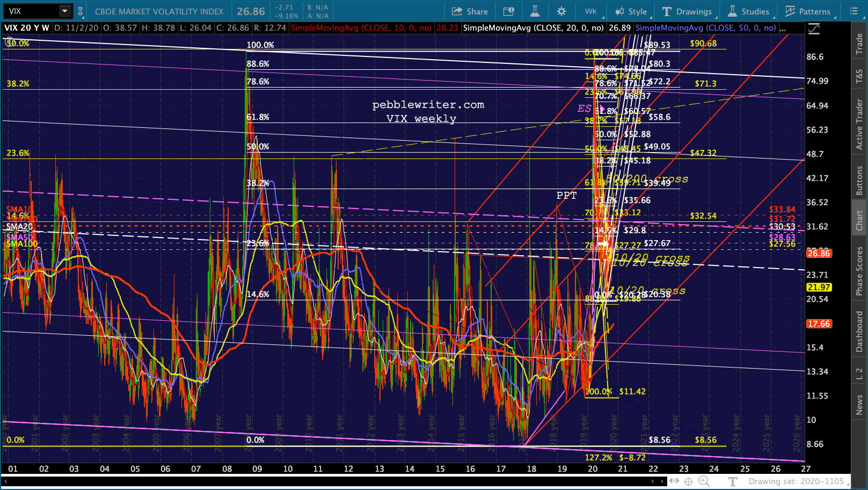Click the $47.32 price label
Screen dimensions: 868x490
click(703, 153)
